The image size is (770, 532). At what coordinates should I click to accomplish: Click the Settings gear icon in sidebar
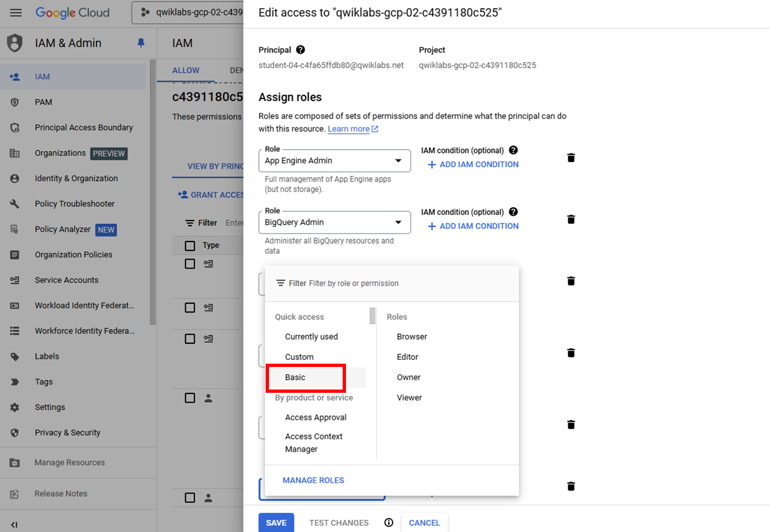[x=15, y=407]
